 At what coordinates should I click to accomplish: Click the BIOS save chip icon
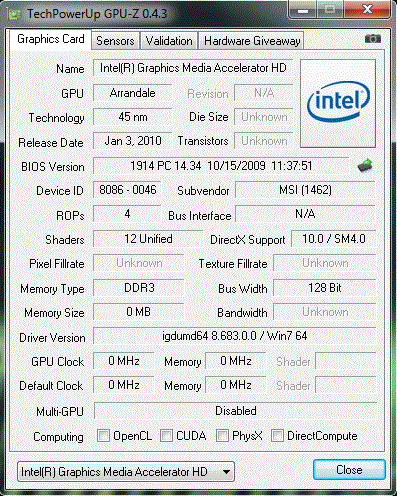click(x=365, y=165)
